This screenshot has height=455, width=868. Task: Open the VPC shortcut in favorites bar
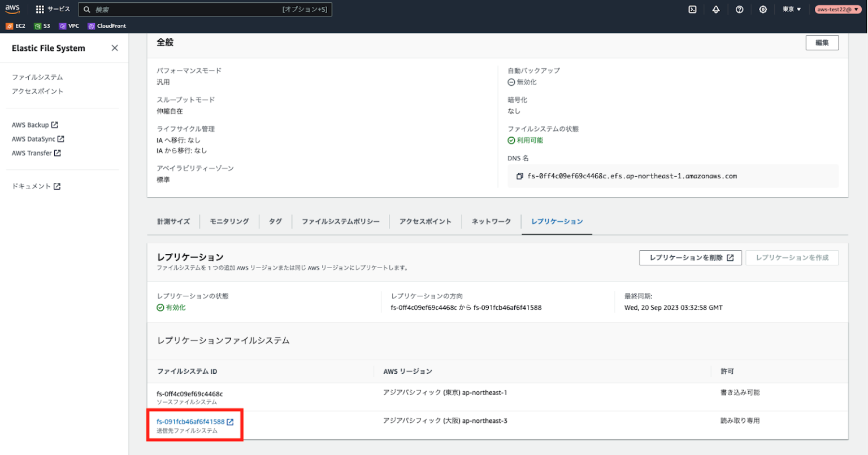click(69, 26)
